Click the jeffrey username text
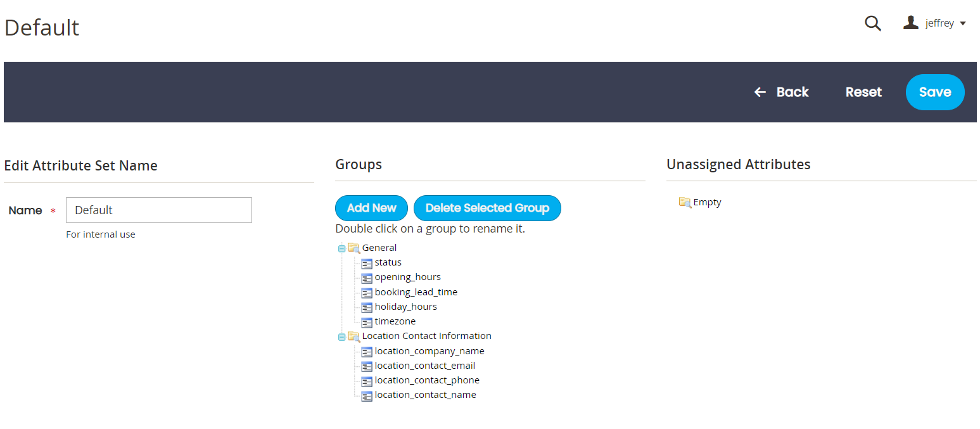This screenshot has width=980, height=429. (x=939, y=23)
